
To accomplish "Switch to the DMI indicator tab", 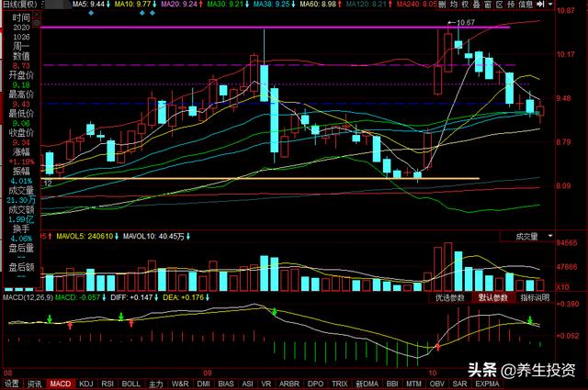I will coord(204,384).
